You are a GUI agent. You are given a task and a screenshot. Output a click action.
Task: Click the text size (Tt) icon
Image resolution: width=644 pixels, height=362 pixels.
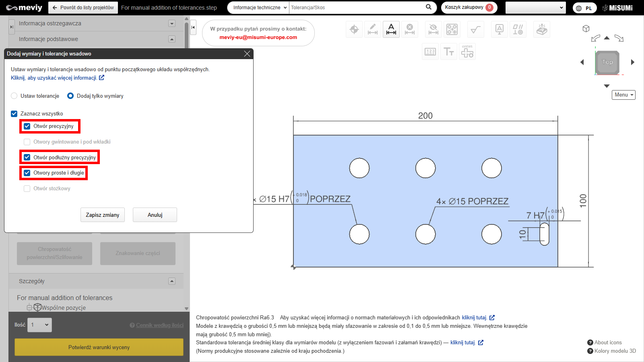pos(448,52)
